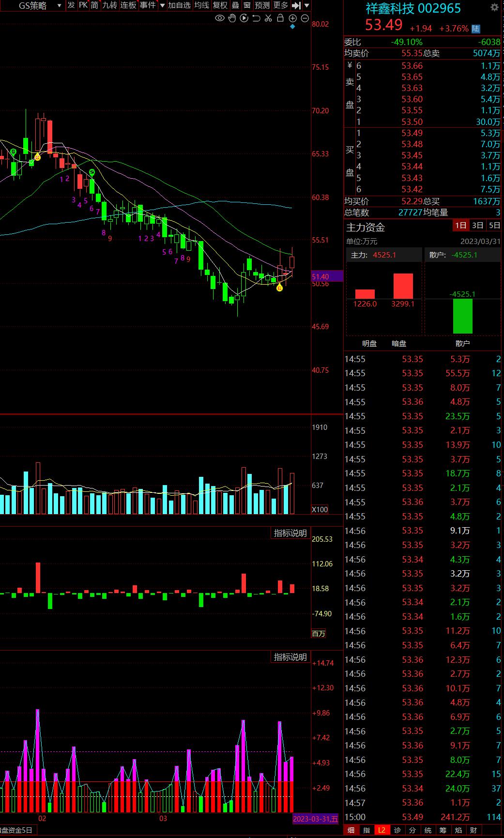The height and width of the screenshot is (838, 504).
Task: Open the GS策略 strategy dropdown
Action: (x=40, y=5)
